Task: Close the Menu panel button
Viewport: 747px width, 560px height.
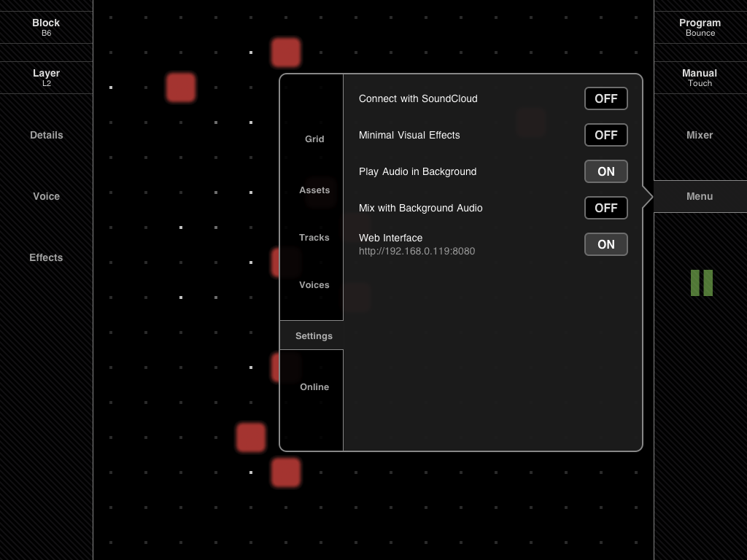Action: click(700, 196)
